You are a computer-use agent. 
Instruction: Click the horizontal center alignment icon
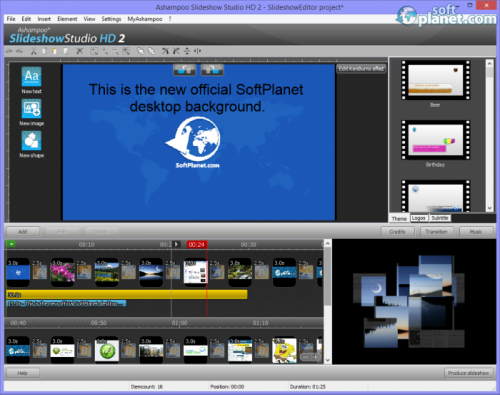pyautogui.click(x=198, y=51)
